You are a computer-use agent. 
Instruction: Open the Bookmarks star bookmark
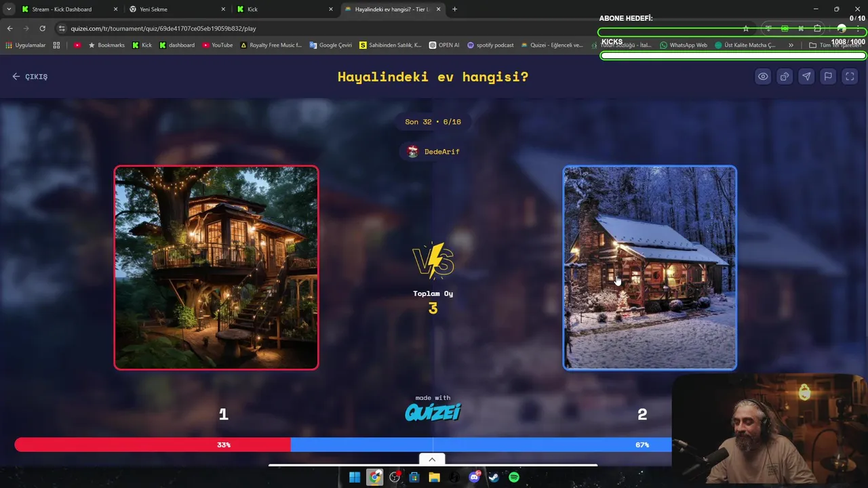tap(106, 45)
